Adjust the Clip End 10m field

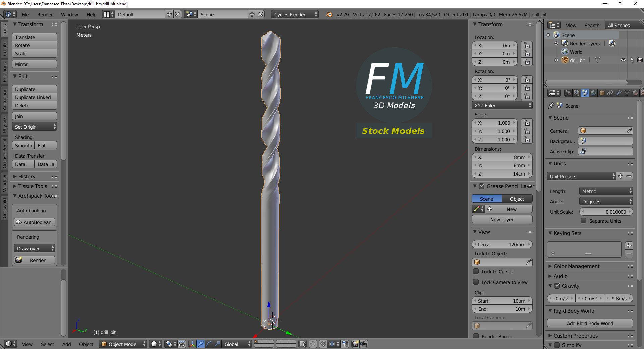(502, 309)
